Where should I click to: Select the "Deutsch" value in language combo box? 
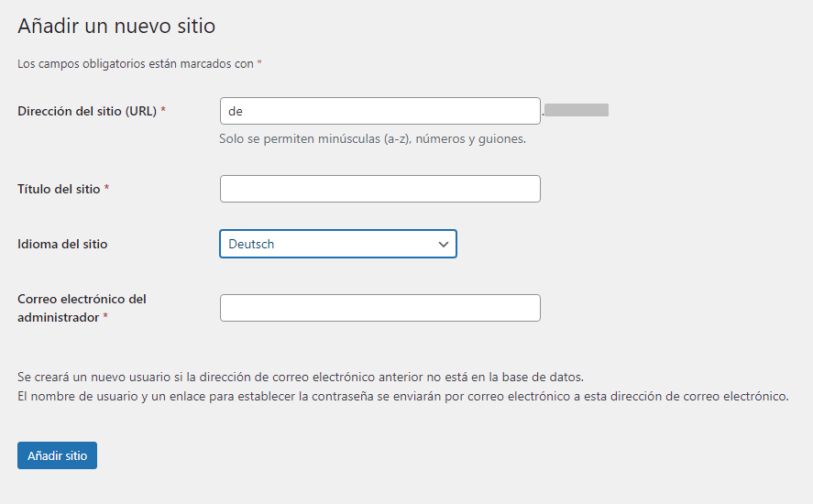252,244
